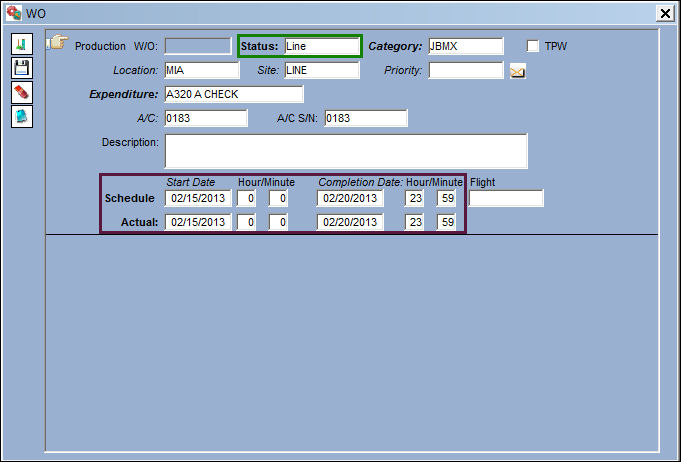Click the Schedule start date field
Viewport: 681px width, 462px height.
198,198
